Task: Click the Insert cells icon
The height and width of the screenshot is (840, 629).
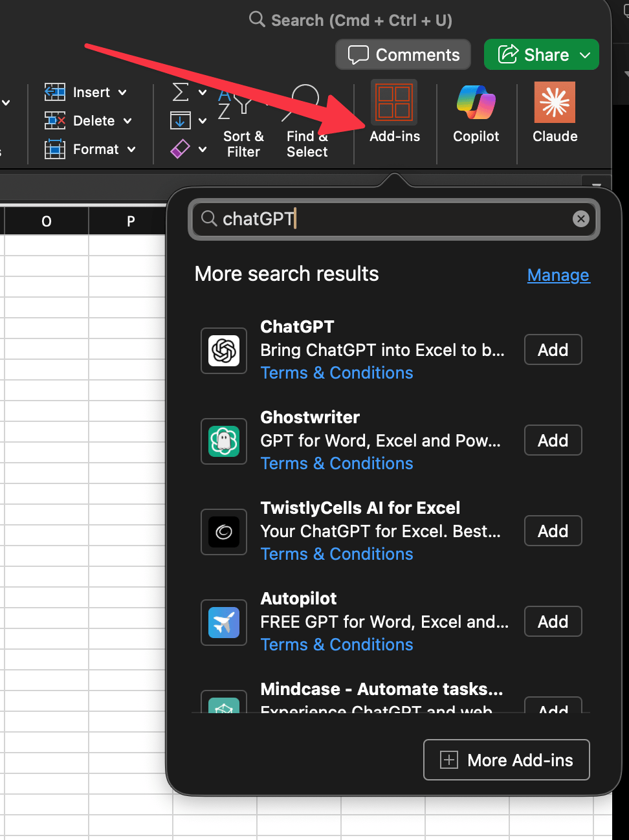Action: (55, 92)
